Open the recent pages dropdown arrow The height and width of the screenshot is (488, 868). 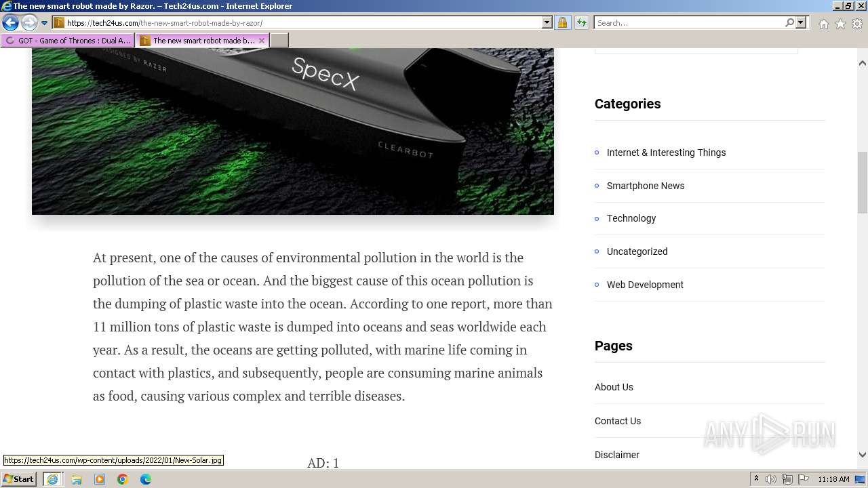pos(45,23)
